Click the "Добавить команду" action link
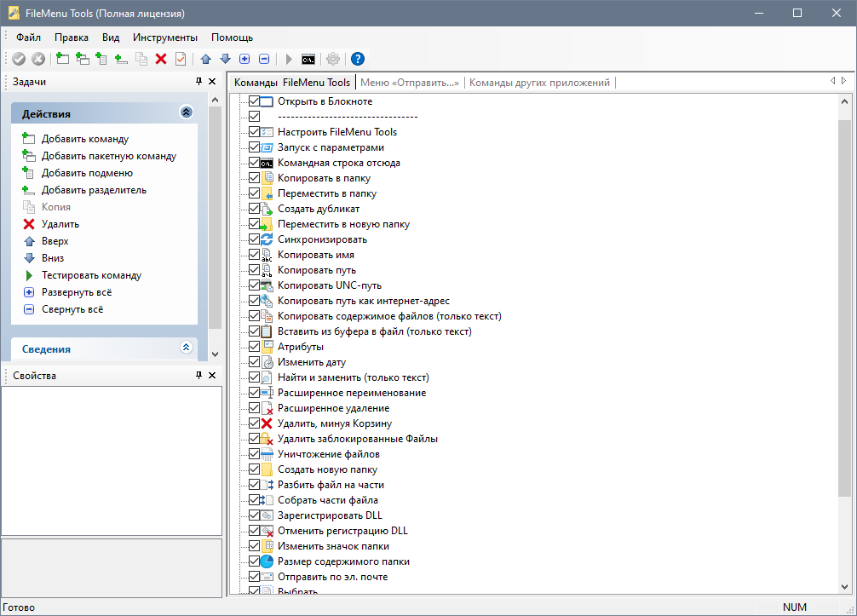857x616 pixels. click(x=85, y=139)
